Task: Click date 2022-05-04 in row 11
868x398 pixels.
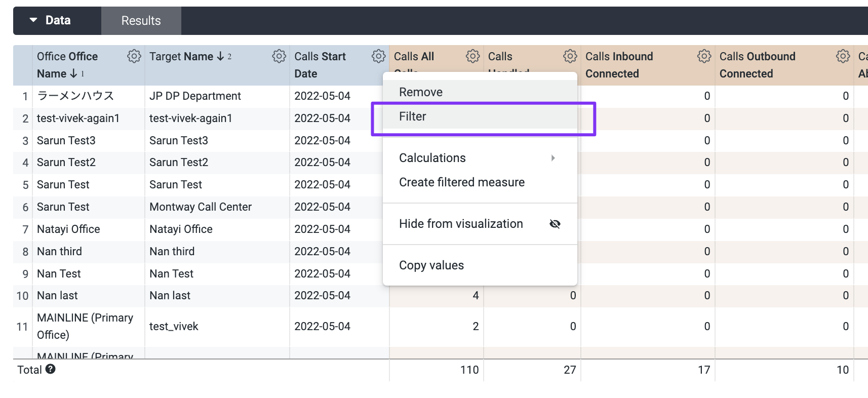Action: (323, 327)
